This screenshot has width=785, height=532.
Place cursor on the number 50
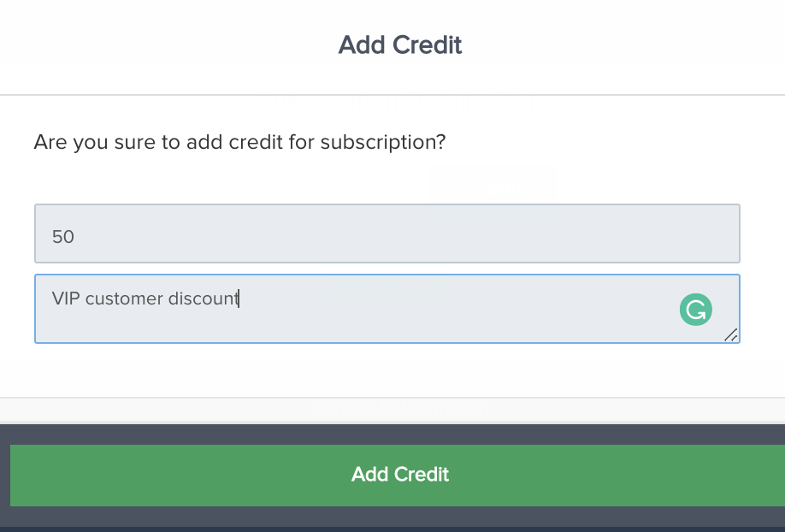coord(63,236)
